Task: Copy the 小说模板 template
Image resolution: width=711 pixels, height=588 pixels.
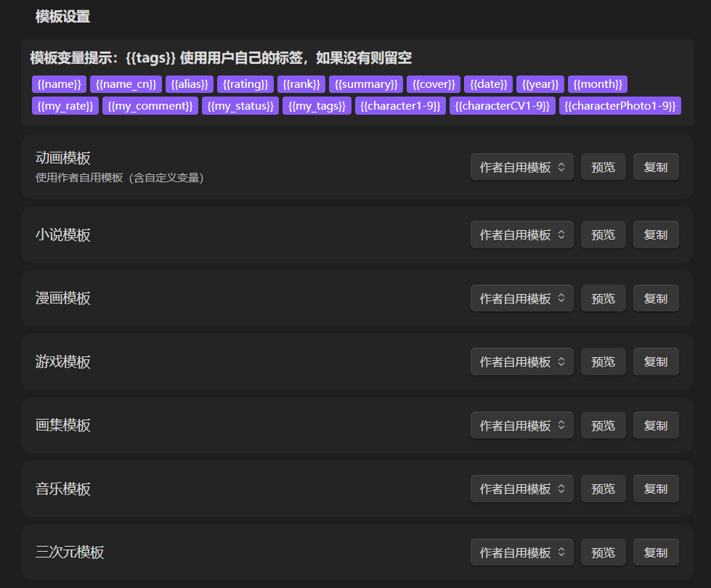Action: [x=656, y=235]
